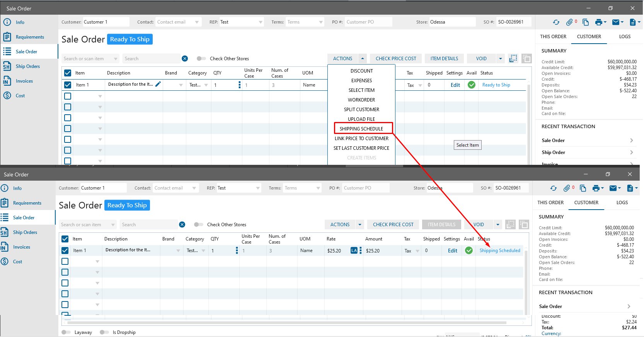This screenshot has height=337, width=644.
Task: Uncheck Item 1 row checkbox in upper window
Action: [x=68, y=85]
